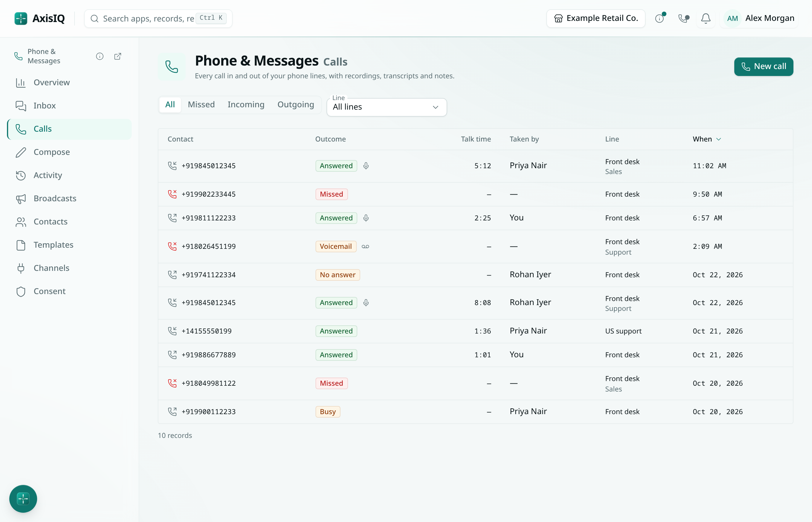Open the phone status icon in header
The height and width of the screenshot is (522, 812).
click(x=684, y=18)
